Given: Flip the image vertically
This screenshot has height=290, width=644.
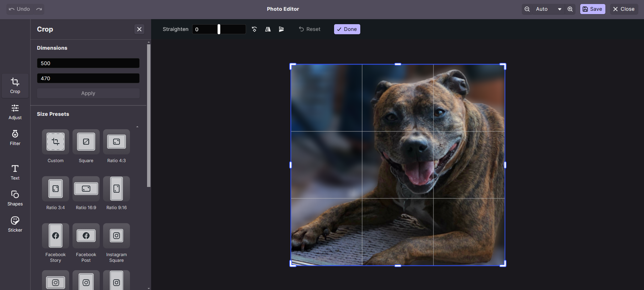Looking at the screenshot, I should pos(281,29).
